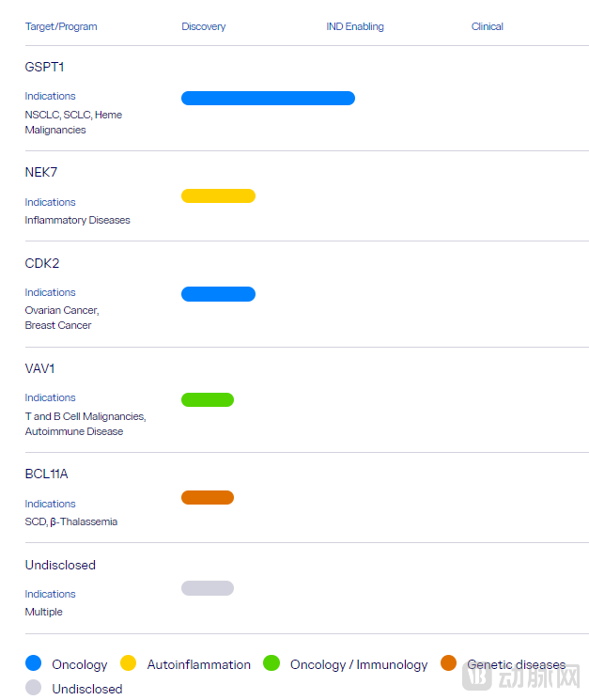Open the VAV1 program title
Viewport: 589px width, 700px height.
[x=40, y=368]
